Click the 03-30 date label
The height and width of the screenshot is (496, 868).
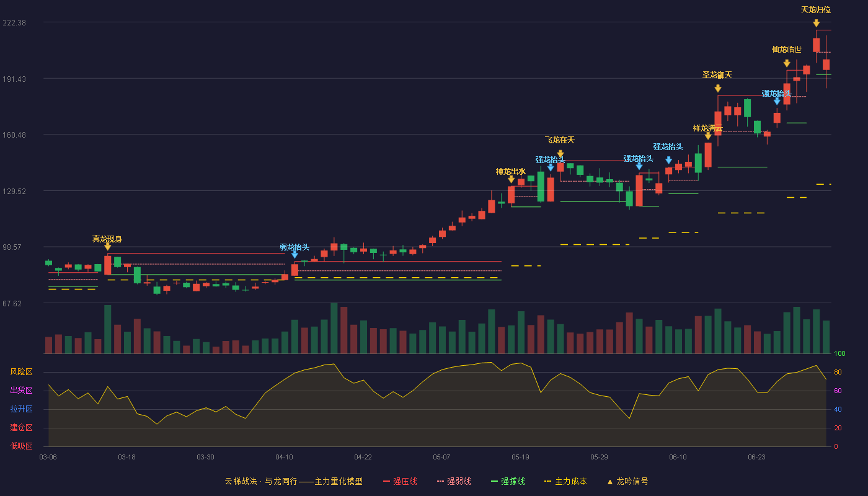click(x=205, y=457)
